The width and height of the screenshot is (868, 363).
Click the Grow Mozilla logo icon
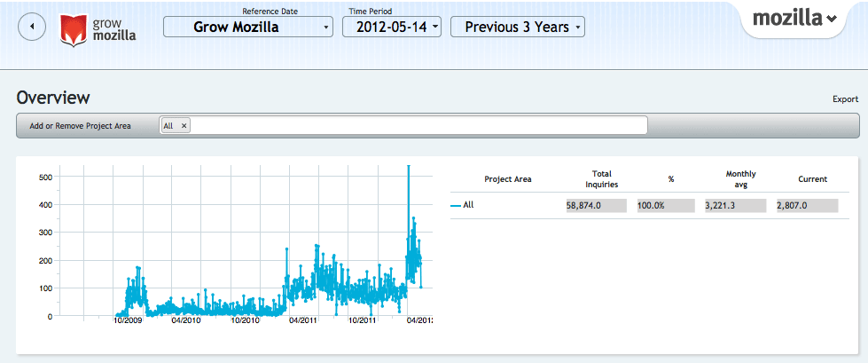coord(73,30)
